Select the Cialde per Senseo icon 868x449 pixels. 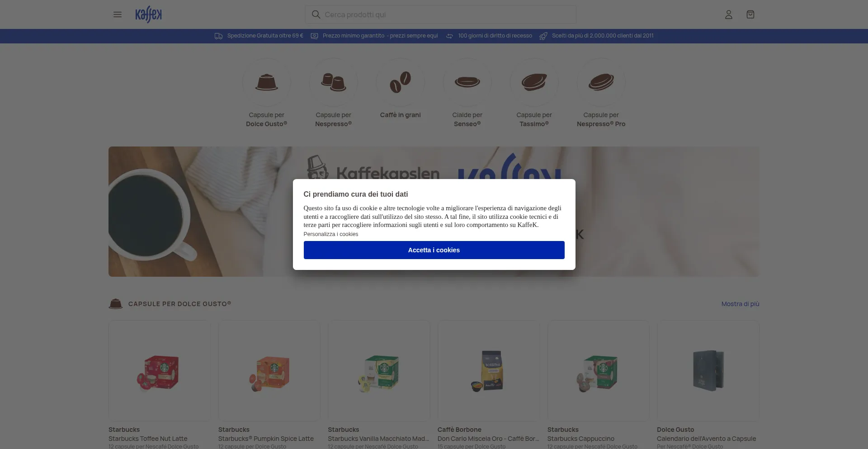(x=467, y=82)
